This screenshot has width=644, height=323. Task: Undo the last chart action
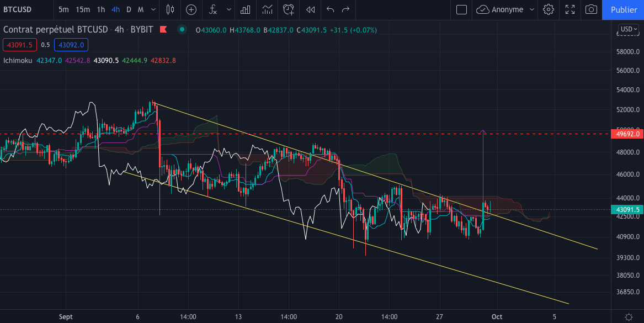330,9
